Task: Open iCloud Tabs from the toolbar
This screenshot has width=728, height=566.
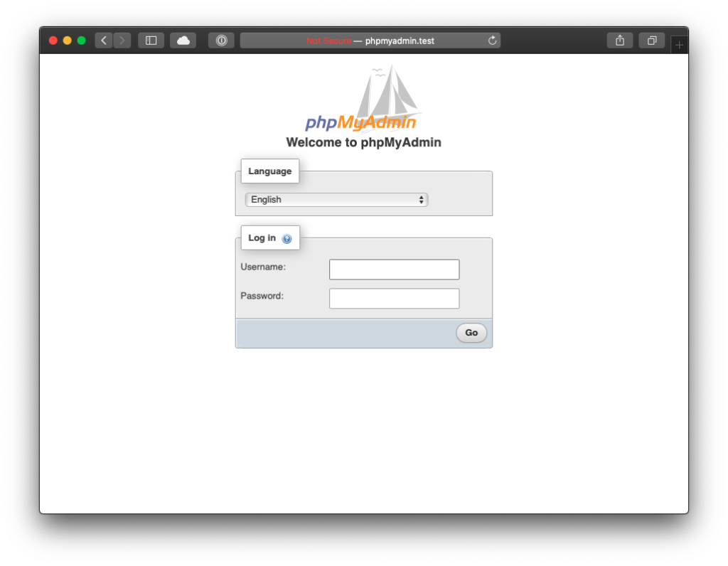Action: click(183, 41)
